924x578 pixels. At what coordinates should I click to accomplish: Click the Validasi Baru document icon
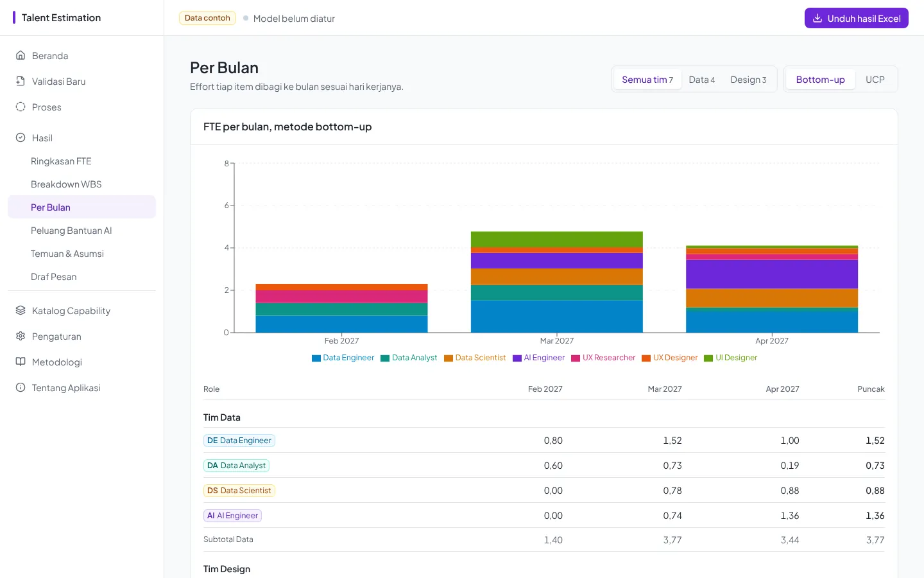[21, 81]
